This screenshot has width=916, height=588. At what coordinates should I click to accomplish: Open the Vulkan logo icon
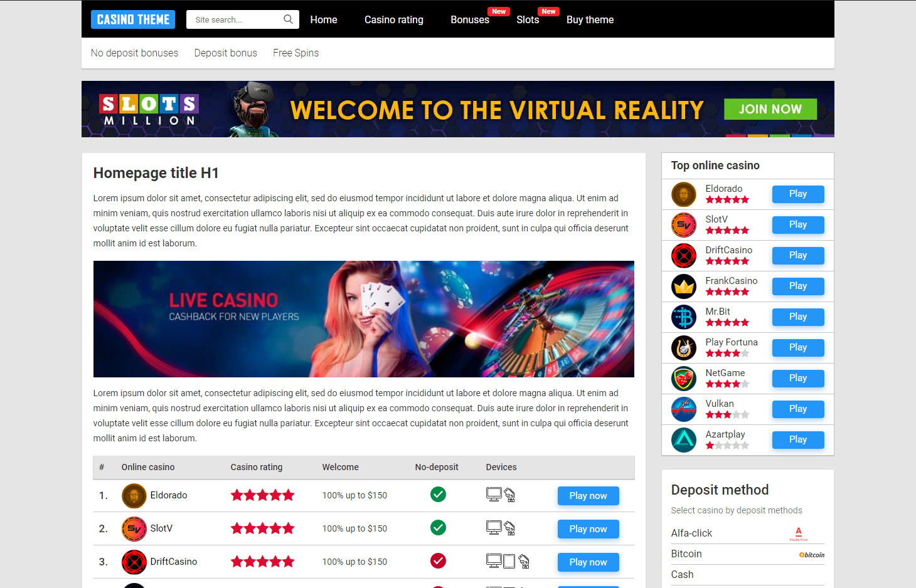click(x=684, y=409)
